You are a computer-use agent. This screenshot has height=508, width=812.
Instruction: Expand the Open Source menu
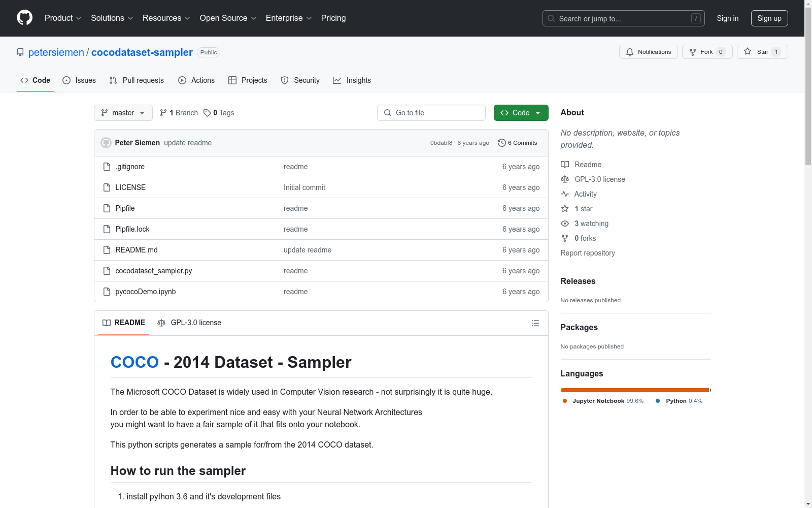(228, 18)
